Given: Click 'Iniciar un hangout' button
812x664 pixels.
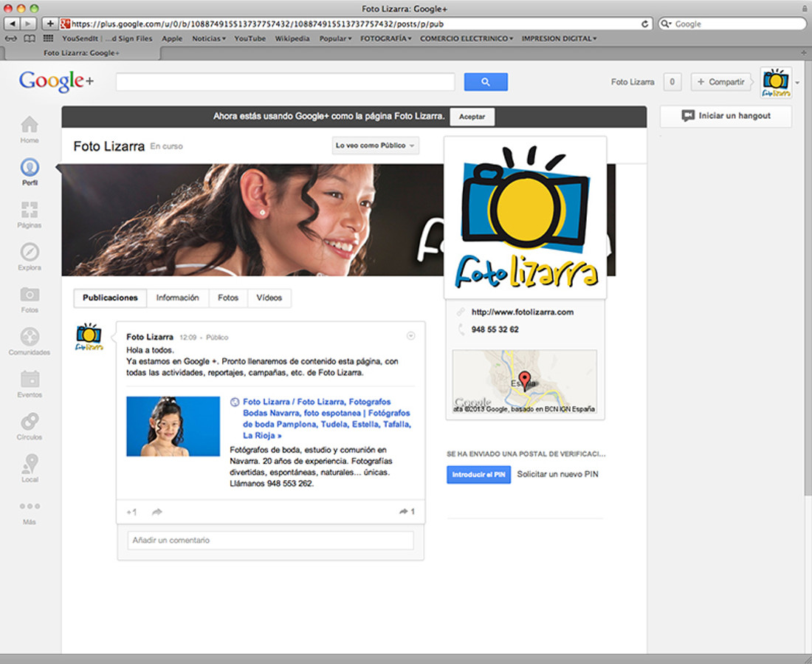Looking at the screenshot, I should click(x=726, y=116).
